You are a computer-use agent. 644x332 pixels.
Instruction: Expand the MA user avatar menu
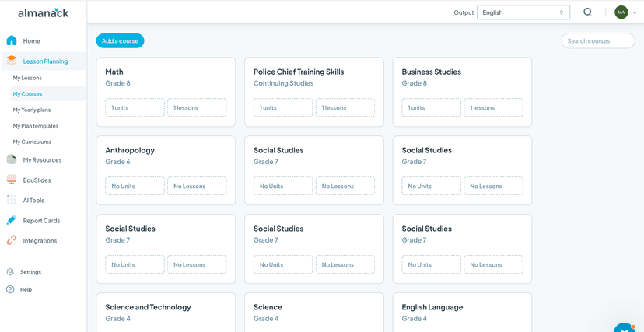tap(625, 12)
